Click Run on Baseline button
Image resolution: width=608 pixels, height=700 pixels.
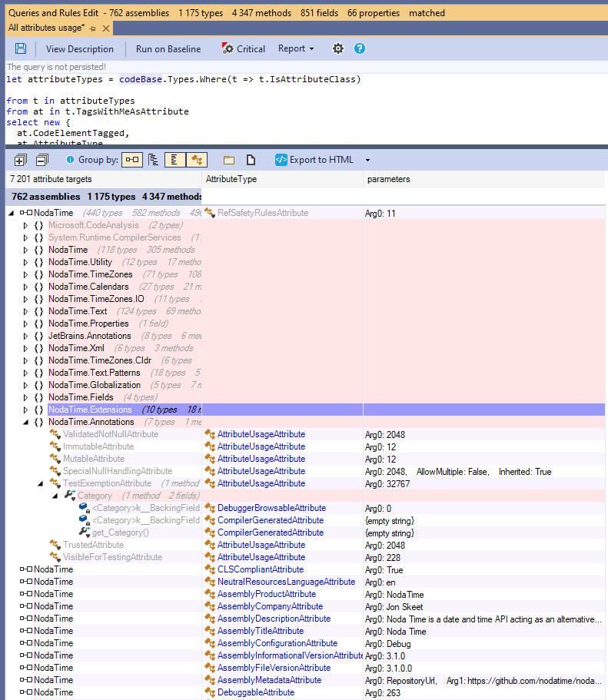tap(168, 49)
